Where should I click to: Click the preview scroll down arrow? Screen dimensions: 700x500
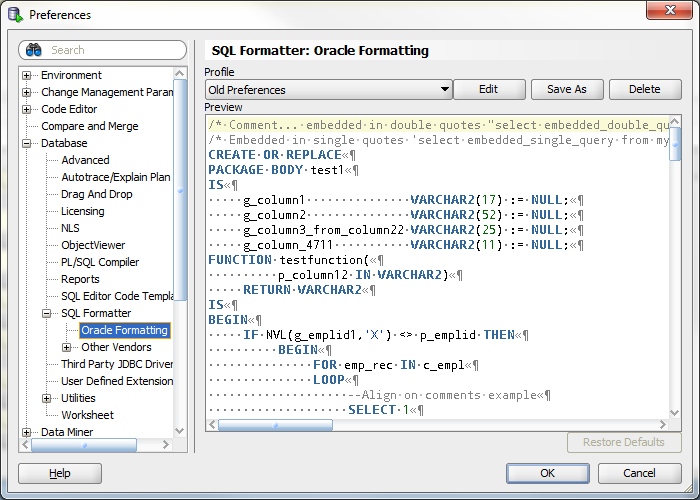tap(675, 413)
